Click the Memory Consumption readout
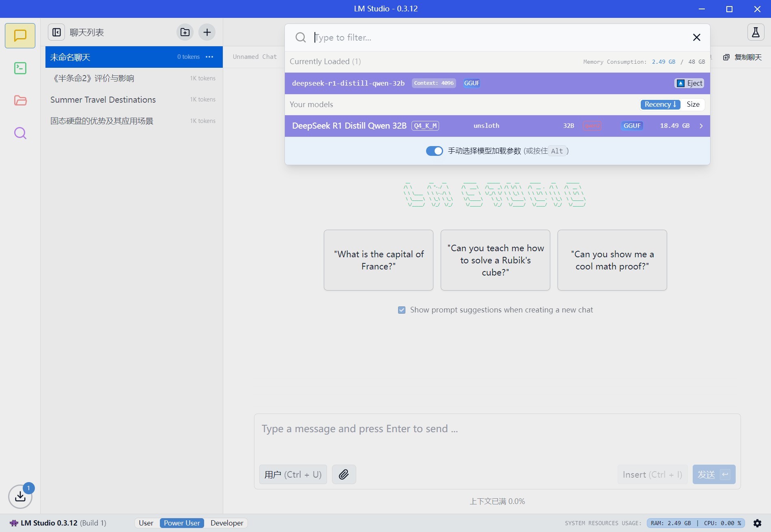This screenshot has height=532, width=771. point(644,62)
